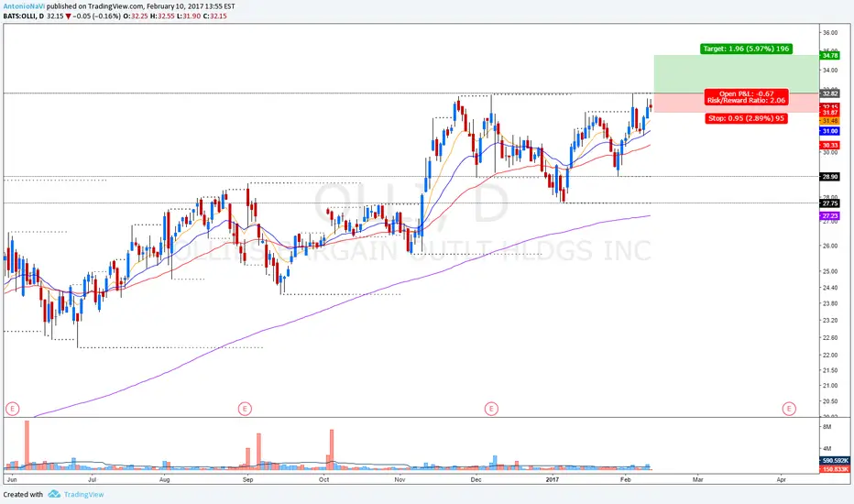Viewport: 854px width, 504px height.
Task: Click the H:32.55 high value
Action: point(160,16)
